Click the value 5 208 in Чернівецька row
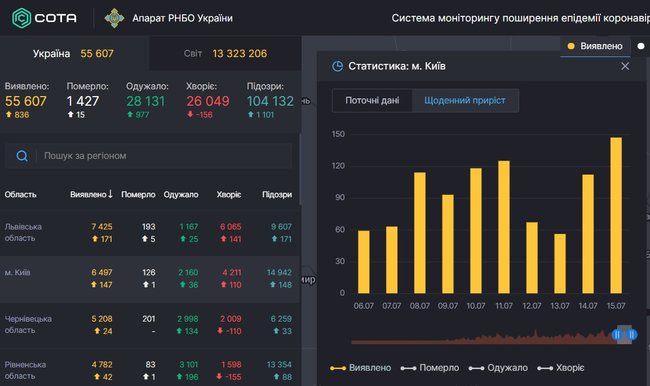650x386 pixels. tap(102, 319)
